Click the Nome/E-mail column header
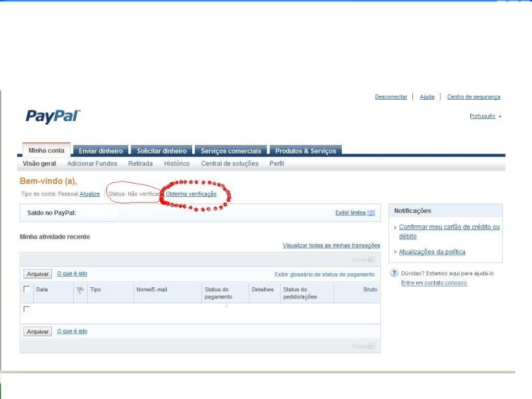This screenshot has width=532, height=399. (x=152, y=289)
